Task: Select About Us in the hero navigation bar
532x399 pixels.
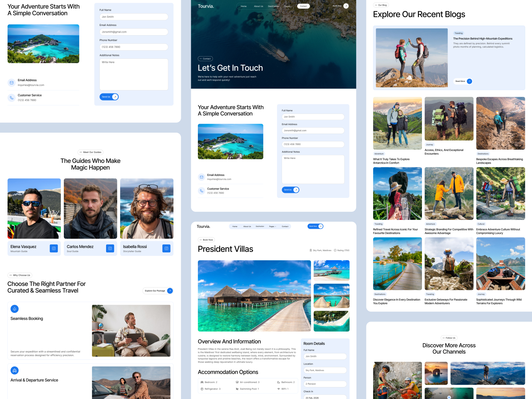Action: click(x=259, y=6)
